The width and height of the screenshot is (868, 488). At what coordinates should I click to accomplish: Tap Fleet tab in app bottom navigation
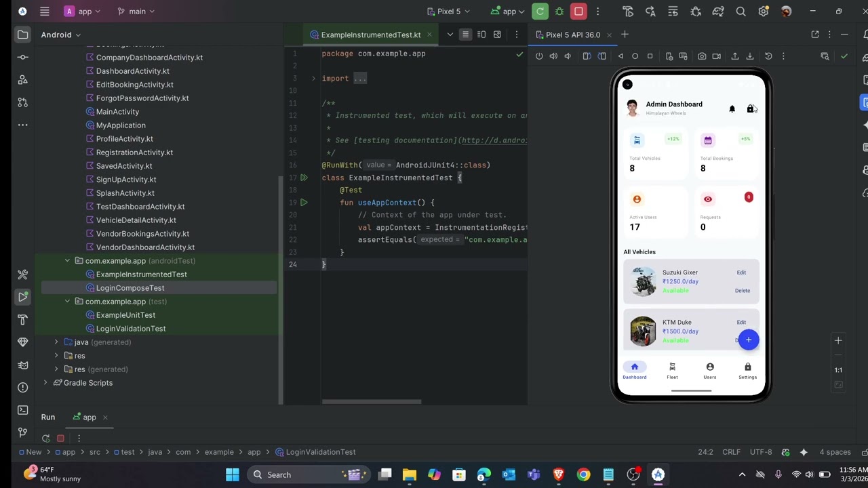[x=672, y=371]
